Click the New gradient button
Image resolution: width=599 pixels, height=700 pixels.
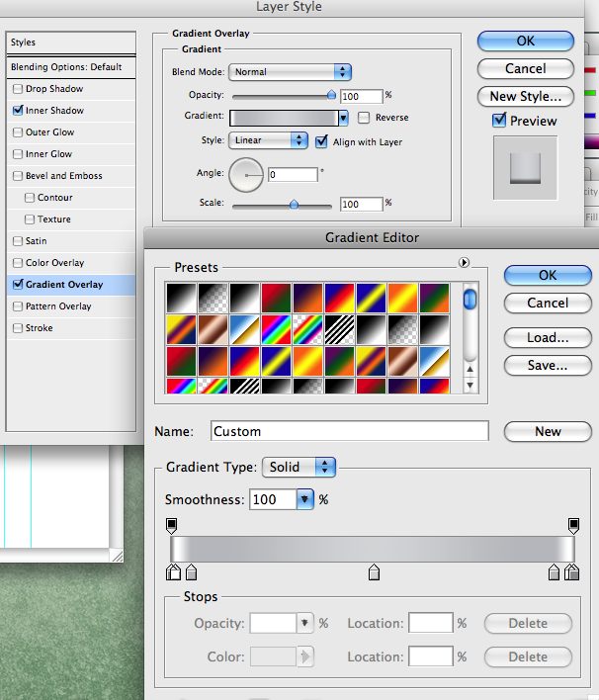(x=548, y=431)
